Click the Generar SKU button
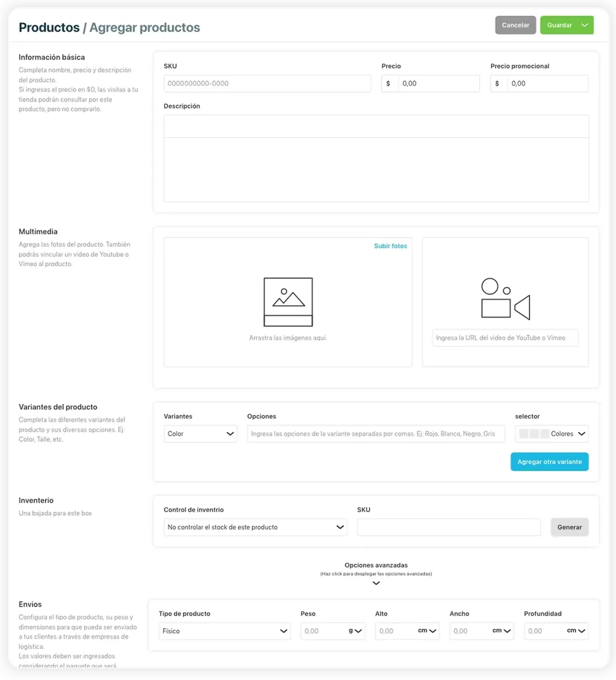This screenshot has width=616, height=680. coord(569,527)
